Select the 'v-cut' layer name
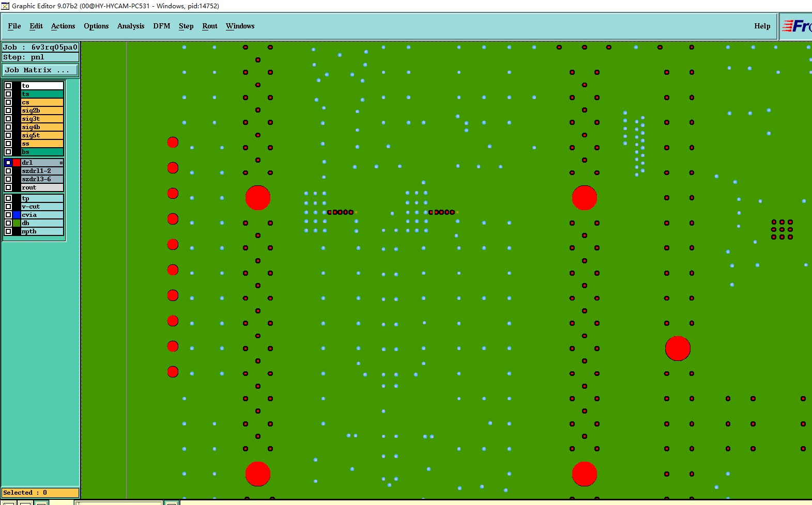This screenshot has width=812, height=505. tap(42, 207)
